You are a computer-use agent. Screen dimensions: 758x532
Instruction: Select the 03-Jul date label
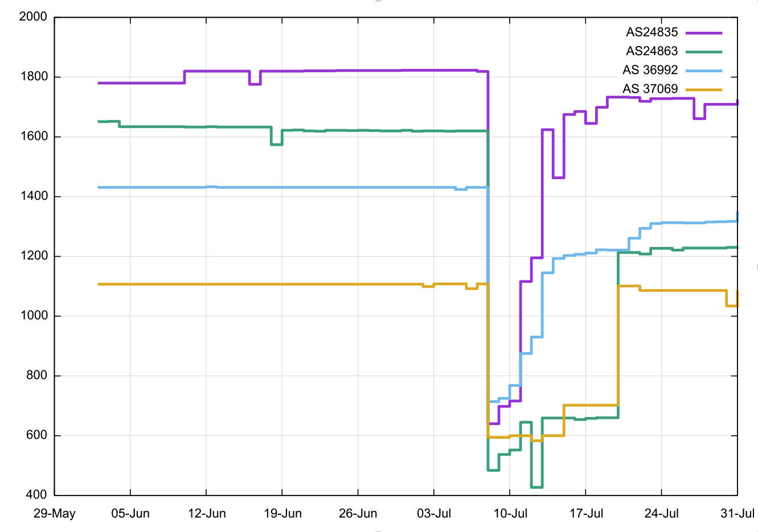pyautogui.click(x=434, y=514)
